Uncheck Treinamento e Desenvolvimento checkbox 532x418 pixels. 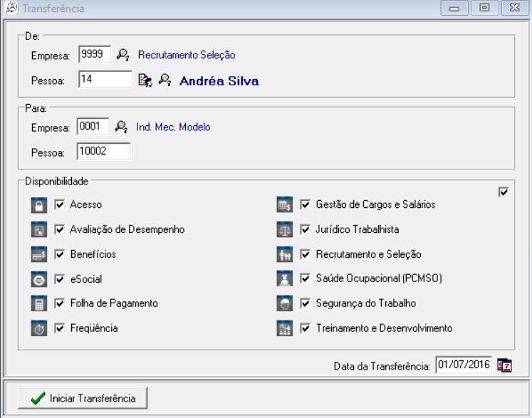pyautogui.click(x=306, y=328)
